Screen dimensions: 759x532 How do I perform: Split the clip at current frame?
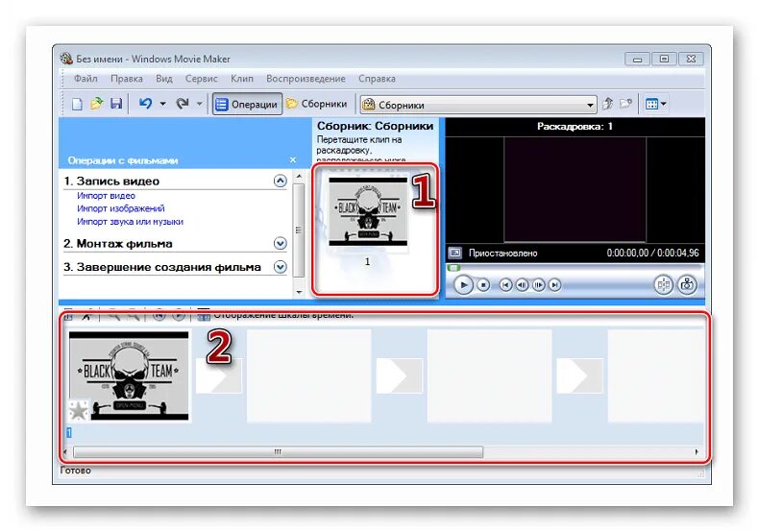[664, 285]
